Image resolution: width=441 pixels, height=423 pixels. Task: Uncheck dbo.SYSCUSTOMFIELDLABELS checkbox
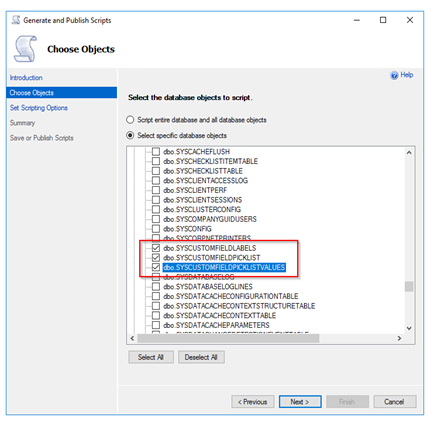[x=156, y=248]
